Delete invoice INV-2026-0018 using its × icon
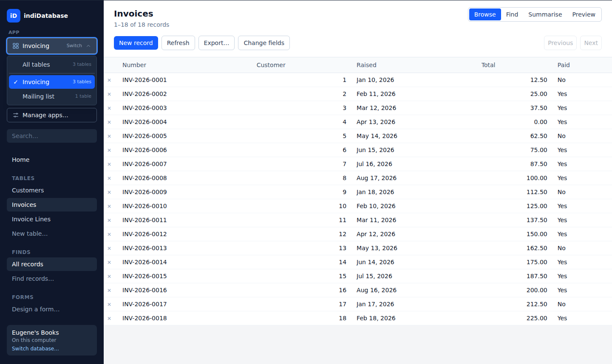 pyautogui.click(x=109, y=319)
